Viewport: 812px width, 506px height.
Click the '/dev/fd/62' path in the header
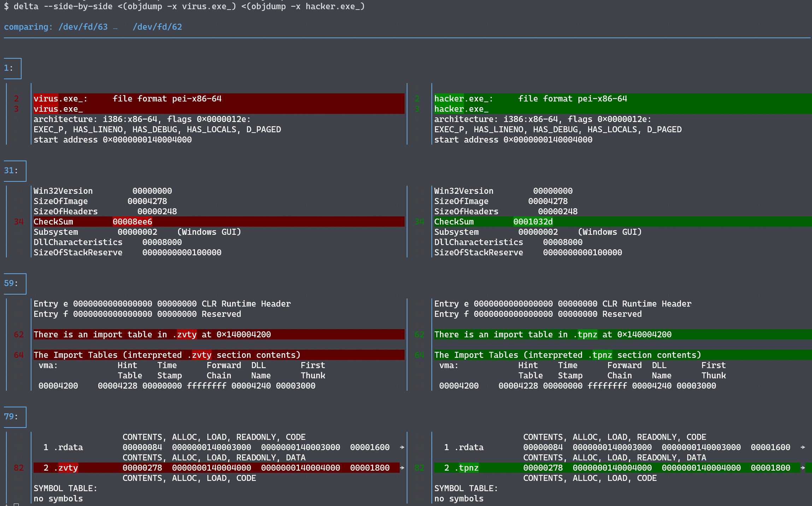click(157, 27)
